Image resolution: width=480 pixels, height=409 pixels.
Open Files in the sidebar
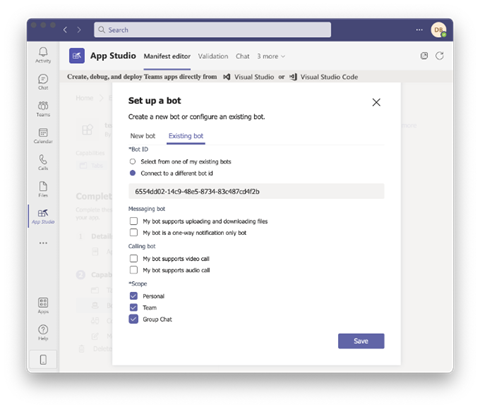click(43, 189)
